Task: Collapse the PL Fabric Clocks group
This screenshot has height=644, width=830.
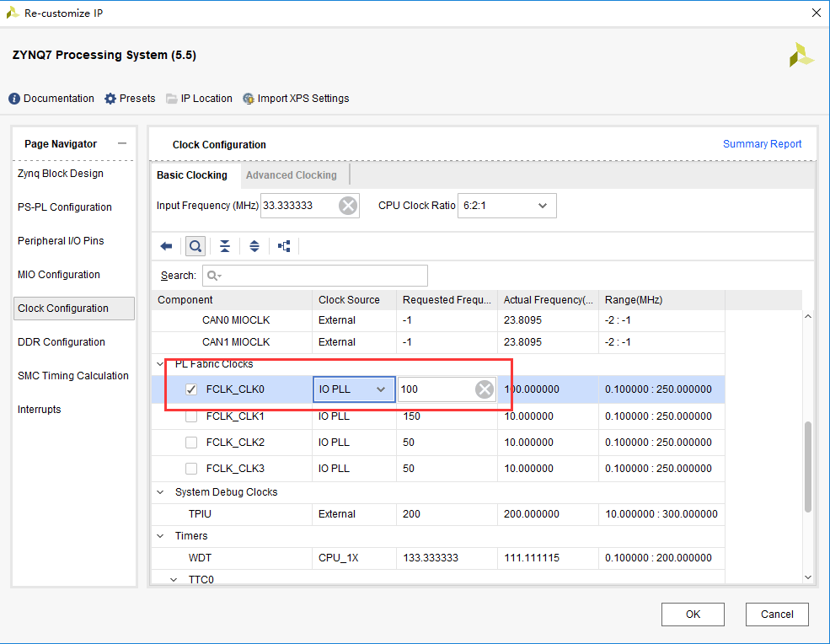Action: [x=160, y=364]
